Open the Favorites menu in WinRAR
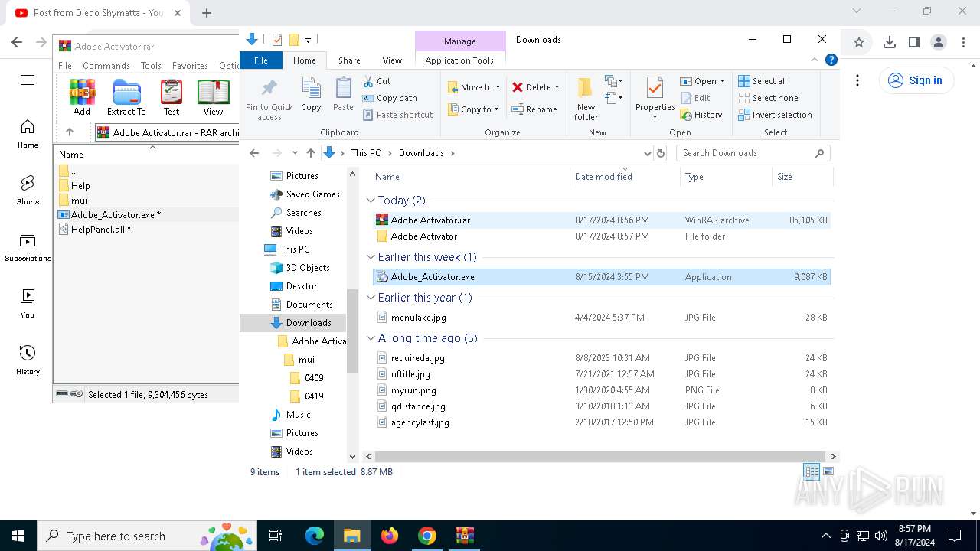Image resolution: width=980 pixels, height=551 pixels. pyautogui.click(x=190, y=66)
